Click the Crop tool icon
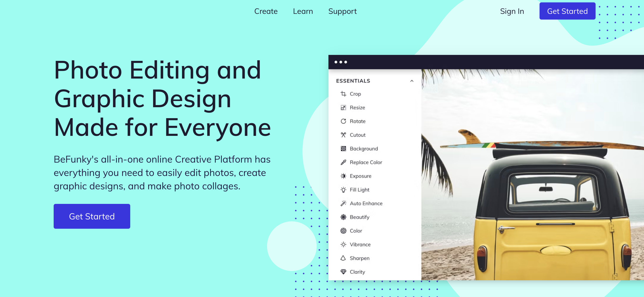 click(343, 94)
